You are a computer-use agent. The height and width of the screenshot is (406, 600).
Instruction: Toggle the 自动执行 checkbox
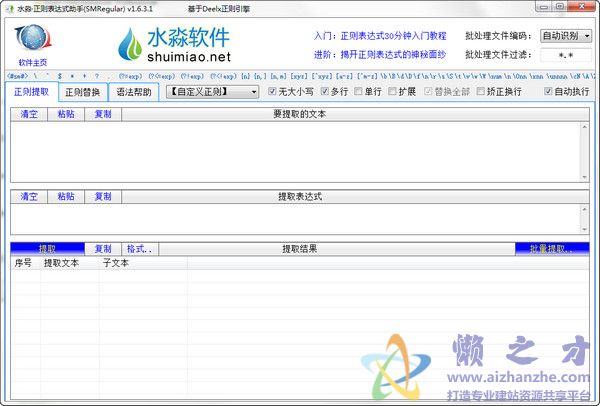(x=548, y=91)
